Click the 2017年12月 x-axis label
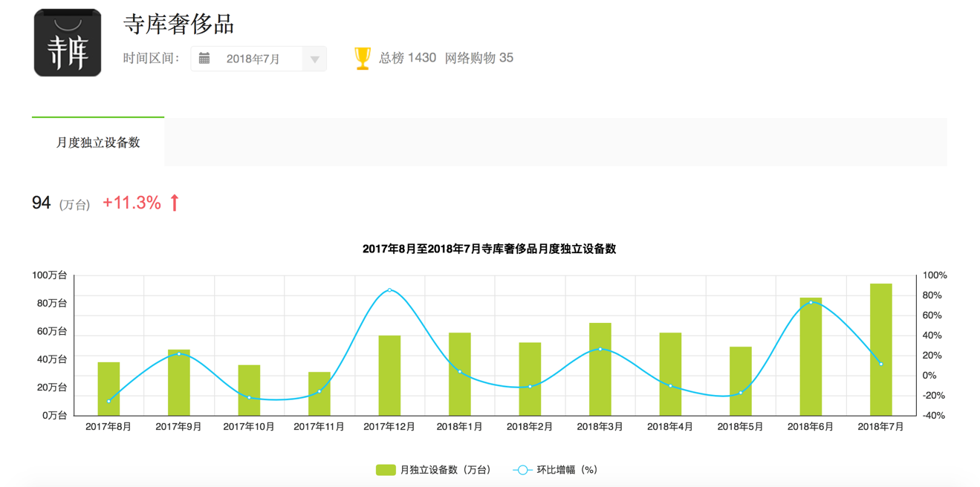This screenshot has height=487, width=980. tap(389, 427)
